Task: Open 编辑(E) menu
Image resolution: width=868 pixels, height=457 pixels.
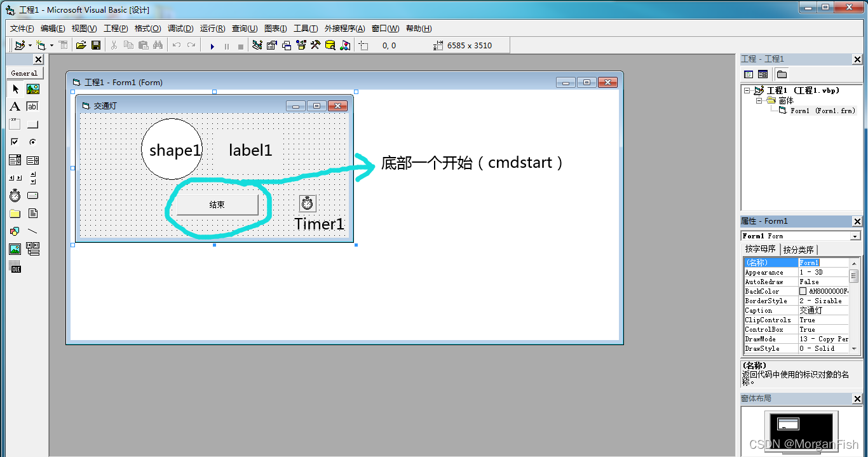Action: [x=53, y=29]
